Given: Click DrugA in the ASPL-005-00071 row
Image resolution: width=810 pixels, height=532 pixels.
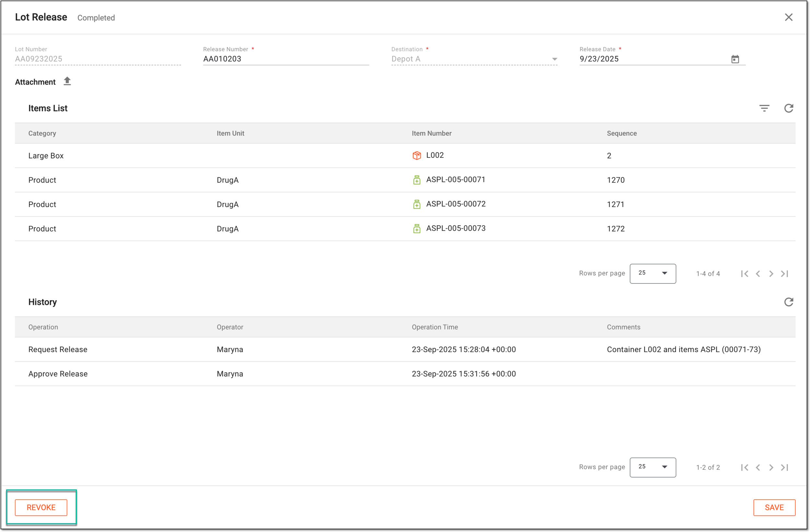Looking at the screenshot, I should click(x=228, y=180).
